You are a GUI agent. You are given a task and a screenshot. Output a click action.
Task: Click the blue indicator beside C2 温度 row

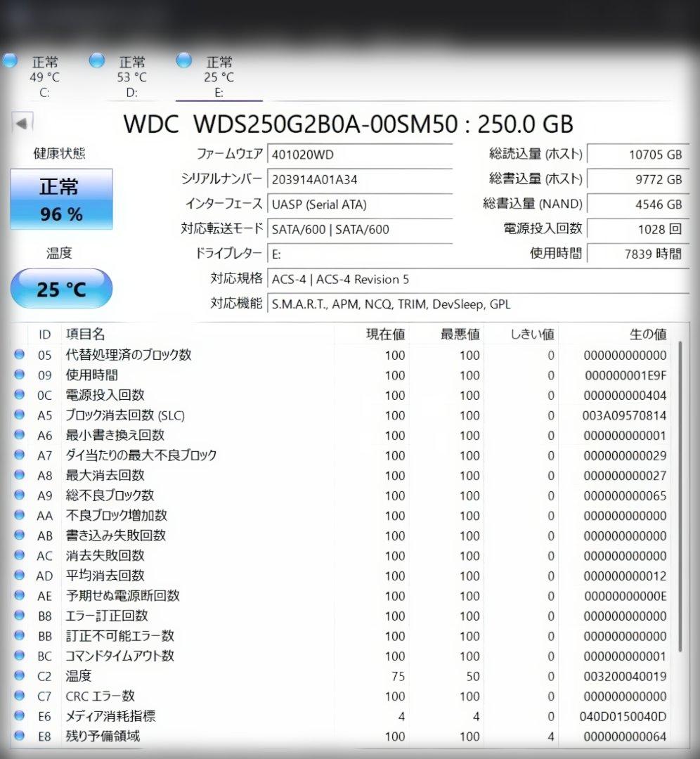coord(19,676)
